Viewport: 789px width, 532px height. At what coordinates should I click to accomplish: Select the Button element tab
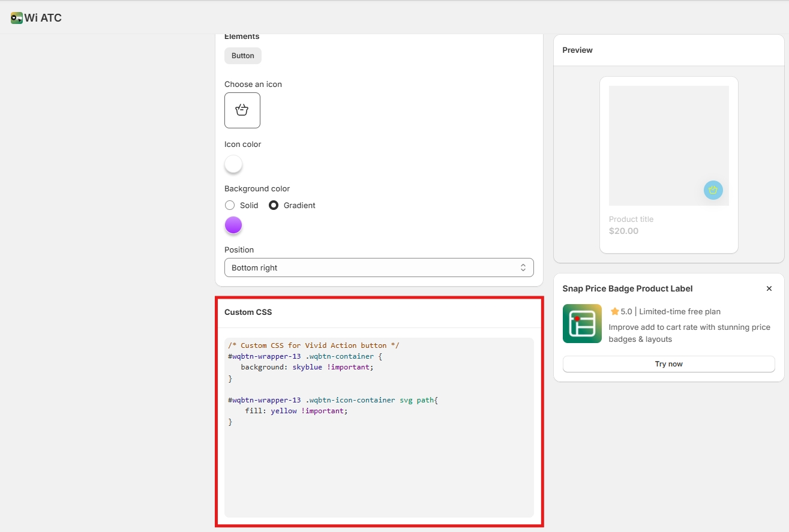coord(243,56)
